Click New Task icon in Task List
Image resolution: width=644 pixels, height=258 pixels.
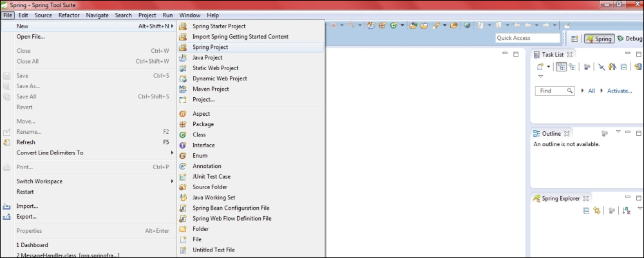(x=540, y=67)
